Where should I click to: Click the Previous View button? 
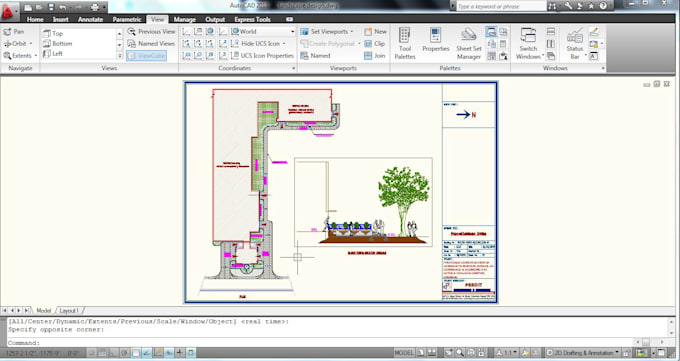click(152, 32)
